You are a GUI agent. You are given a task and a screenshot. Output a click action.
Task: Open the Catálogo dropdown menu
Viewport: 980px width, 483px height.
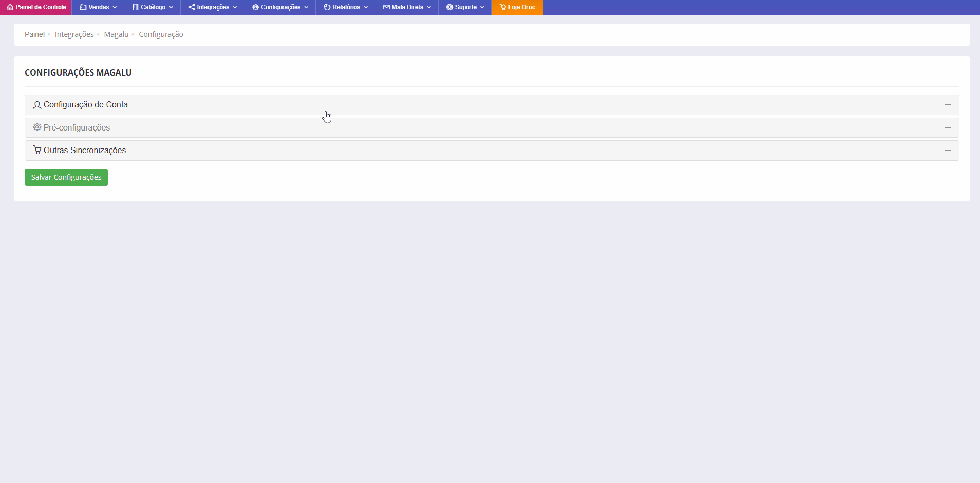tap(153, 7)
